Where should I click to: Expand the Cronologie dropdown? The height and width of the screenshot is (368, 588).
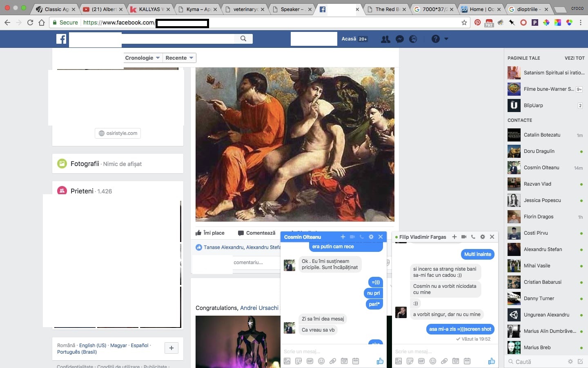point(142,58)
